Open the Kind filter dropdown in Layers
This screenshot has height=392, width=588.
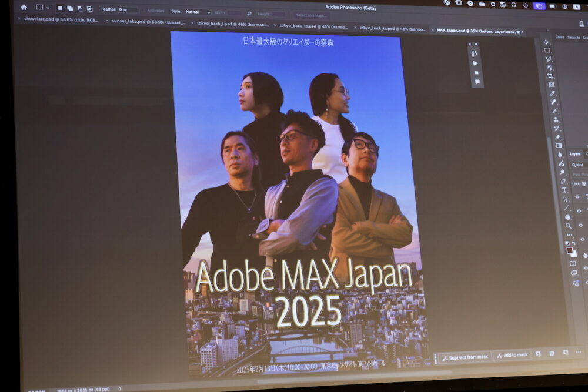(x=579, y=165)
